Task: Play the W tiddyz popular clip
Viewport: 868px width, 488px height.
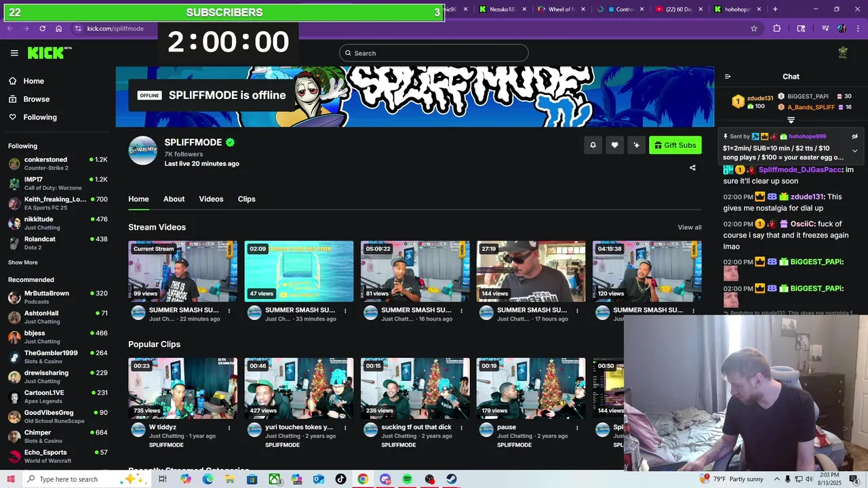Action: (183, 388)
